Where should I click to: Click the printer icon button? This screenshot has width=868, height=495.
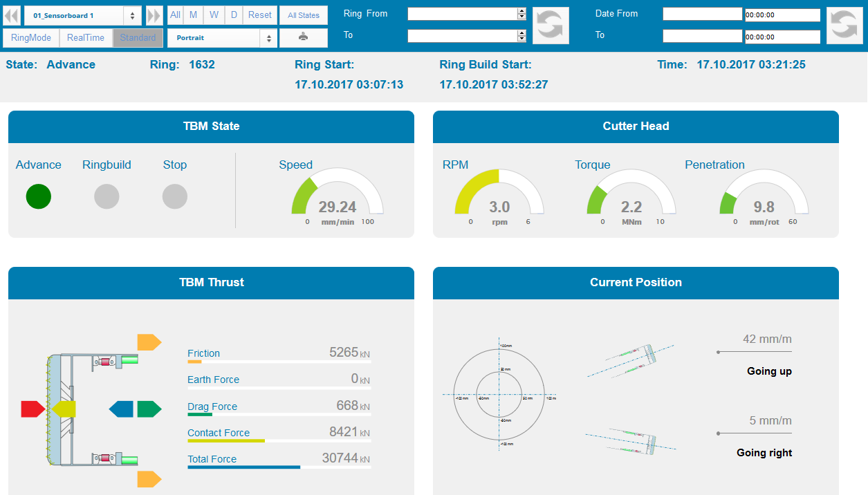(x=303, y=37)
